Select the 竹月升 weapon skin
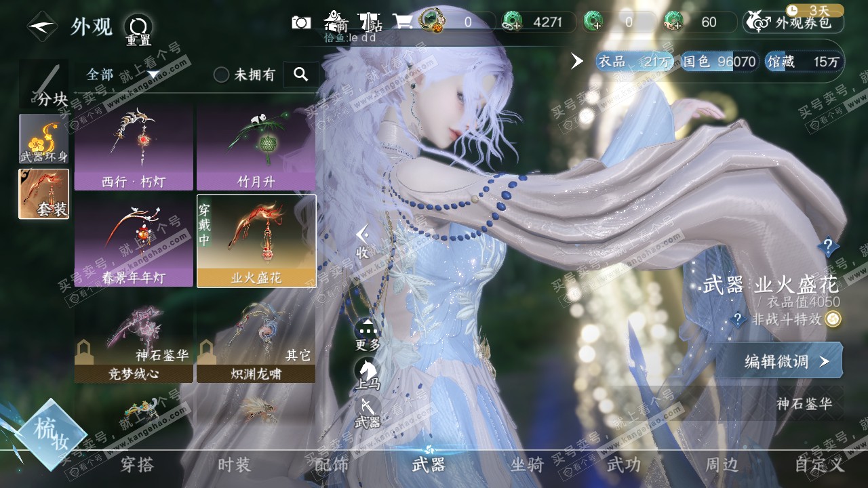 [256, 147]
